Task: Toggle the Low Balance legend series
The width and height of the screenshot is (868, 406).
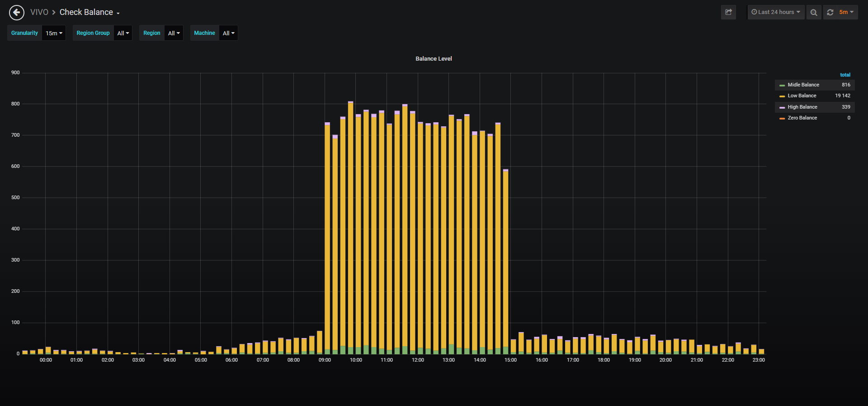Action: 802,96
